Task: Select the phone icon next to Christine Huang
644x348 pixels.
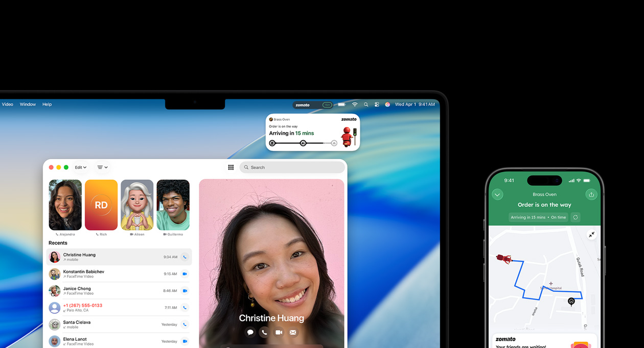Action: [185, 257]
